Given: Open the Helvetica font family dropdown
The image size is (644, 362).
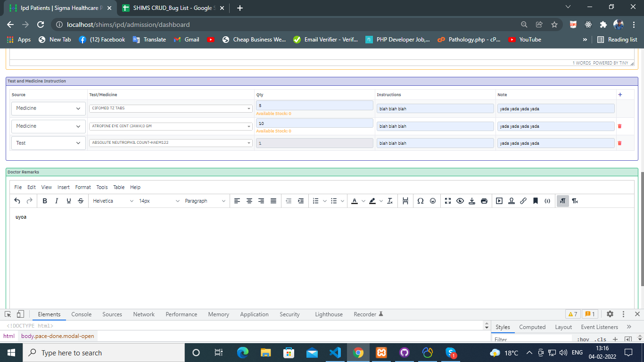Looking at the screenshot, I should point(113,201).
